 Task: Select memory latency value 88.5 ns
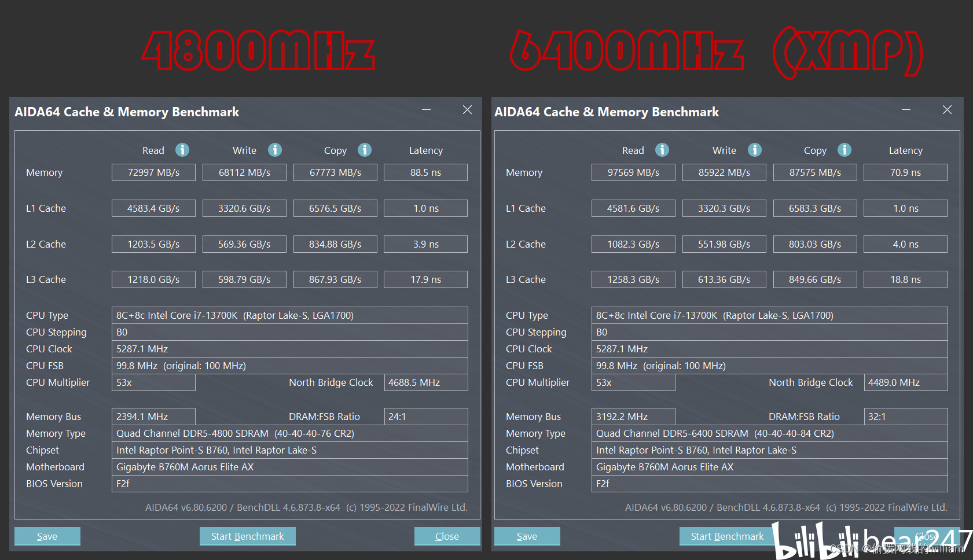click(x=426, y=172)
